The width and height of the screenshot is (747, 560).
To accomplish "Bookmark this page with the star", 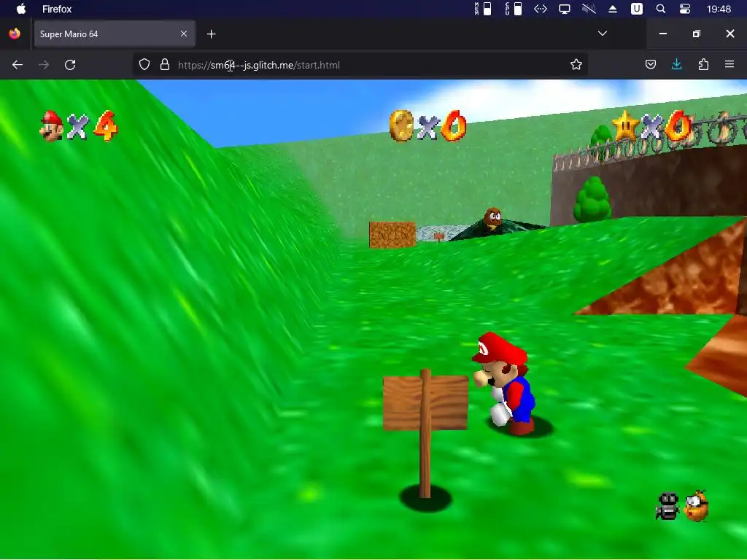I will [576, 65].
